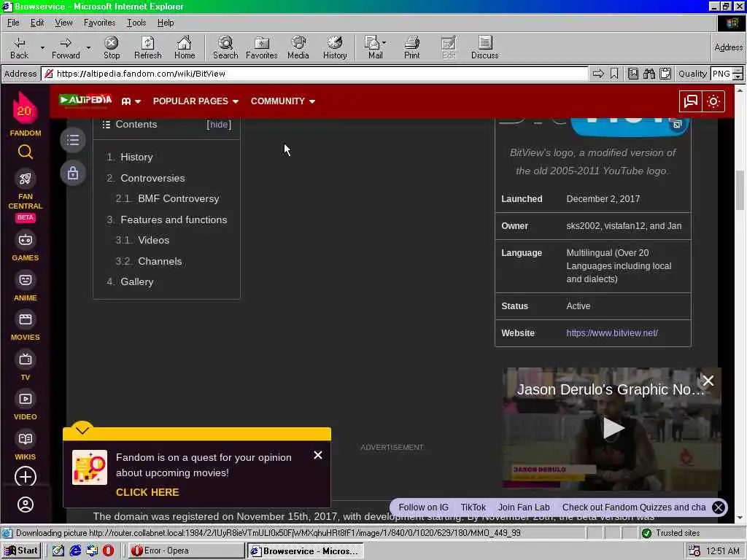This screenshot has width=747, height=560.
Task: Open the user profile avatar icon
Action: pyautogui.click(x=26, y=505)
